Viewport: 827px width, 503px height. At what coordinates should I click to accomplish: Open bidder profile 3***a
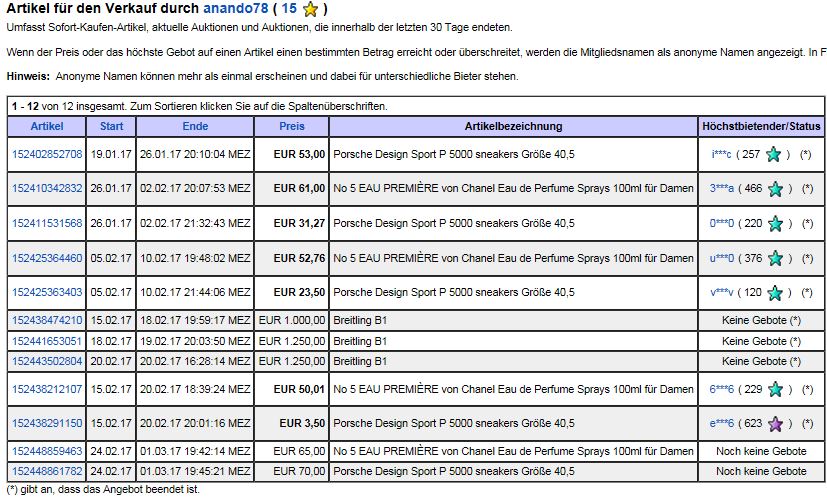click(722, 188)
